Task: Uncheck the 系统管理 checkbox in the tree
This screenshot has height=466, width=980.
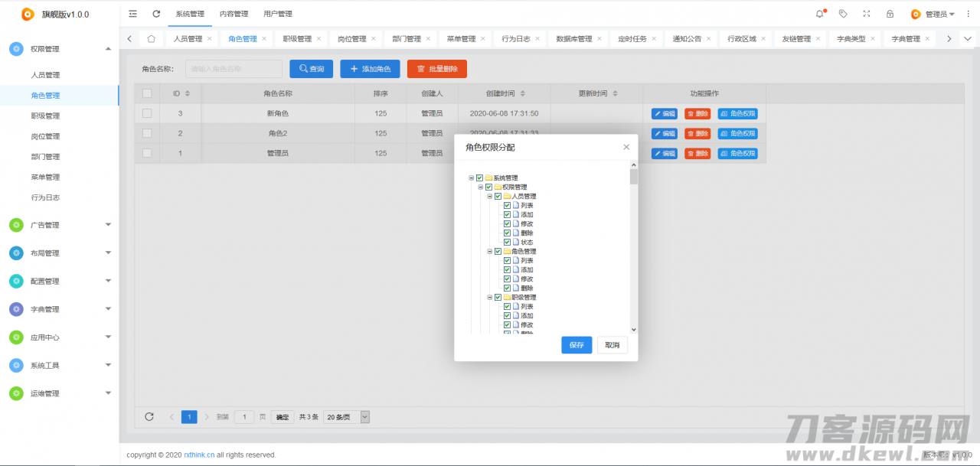Action: click(x=480, y=178)
